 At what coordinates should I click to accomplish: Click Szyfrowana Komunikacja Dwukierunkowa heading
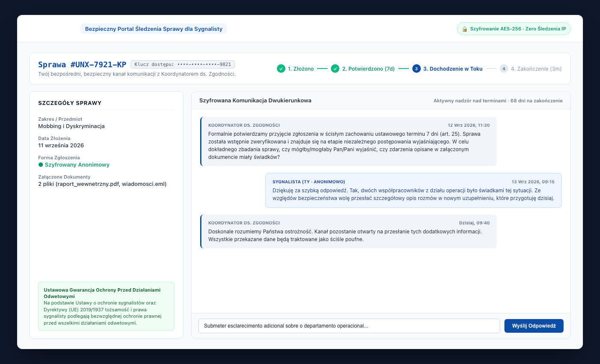255,101
